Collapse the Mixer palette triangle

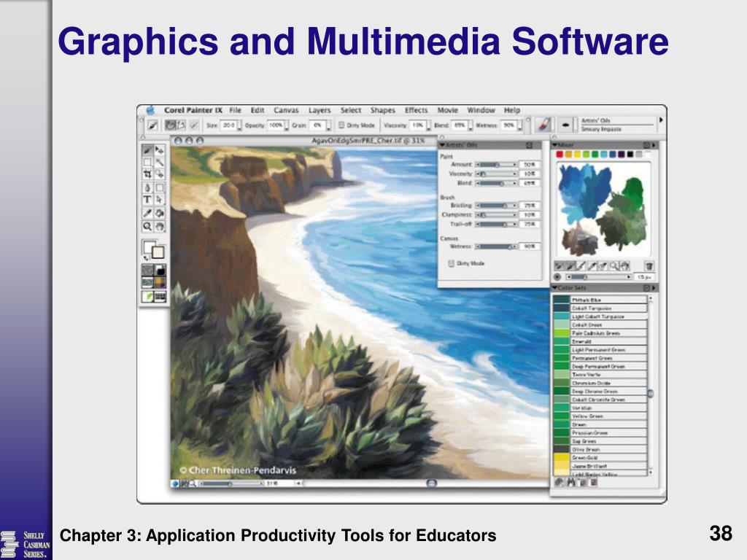[555, 145]
